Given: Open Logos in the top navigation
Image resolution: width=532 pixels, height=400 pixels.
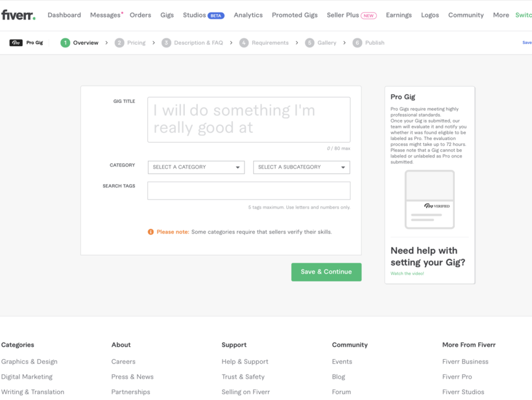Looking at the screenshot, I should (430, 16).
